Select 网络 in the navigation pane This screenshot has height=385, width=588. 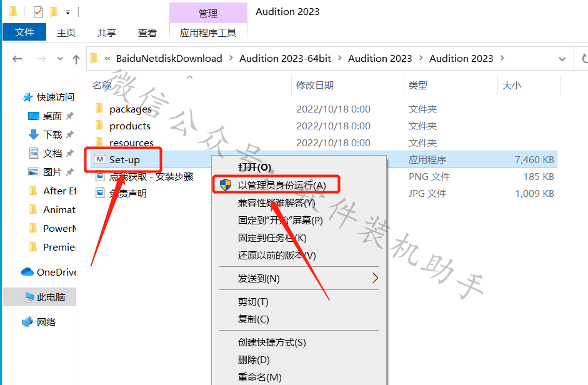click(46, 322)
